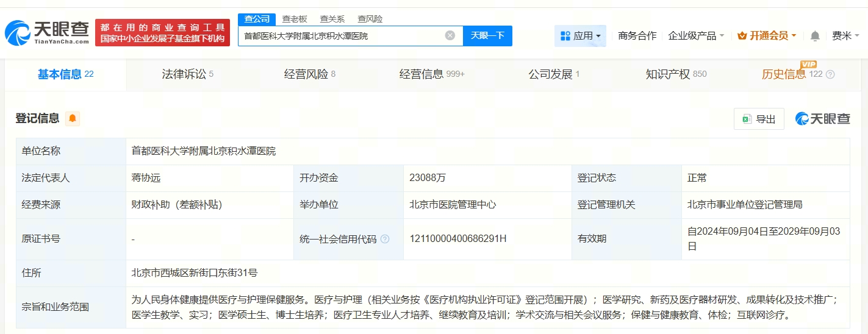The width and height of the screenshot is (868, 334).
Task: Open the 基本信息 tab
Action: (65, 74)
